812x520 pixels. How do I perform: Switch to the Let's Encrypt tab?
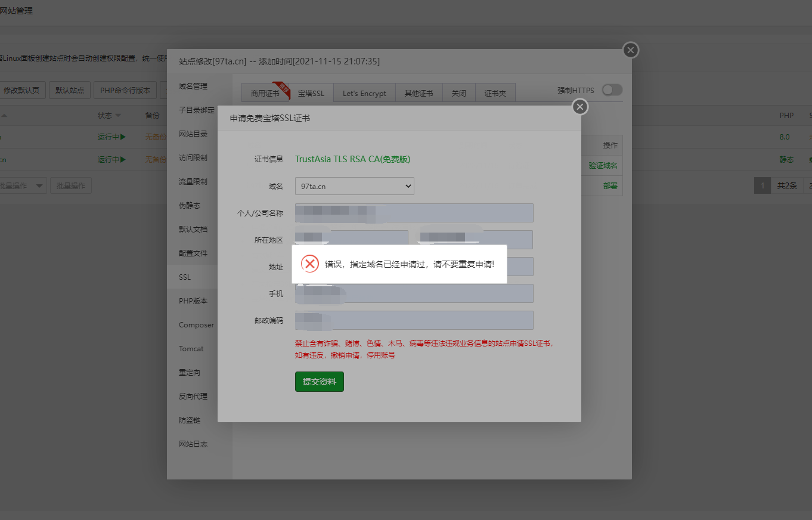[x=364, y=94]
